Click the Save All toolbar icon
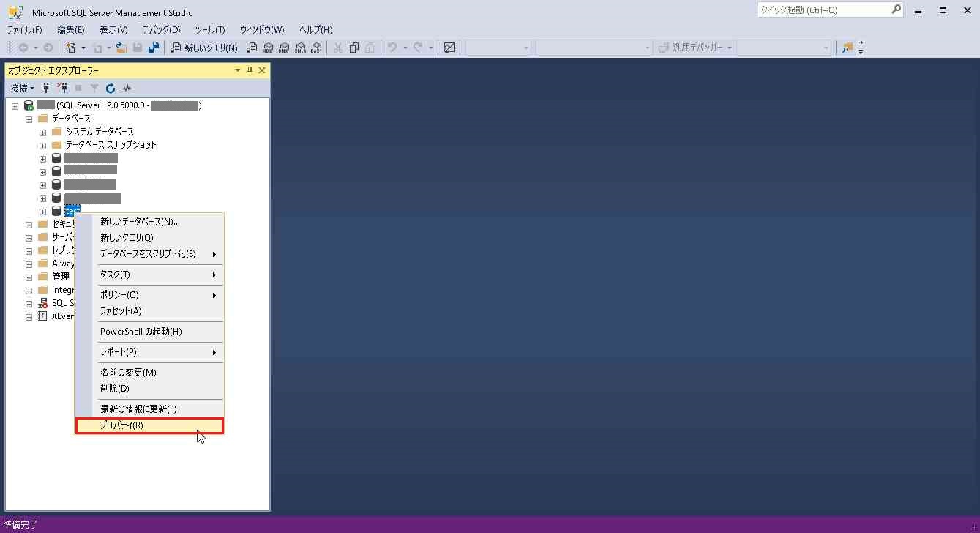 (154, 48)
